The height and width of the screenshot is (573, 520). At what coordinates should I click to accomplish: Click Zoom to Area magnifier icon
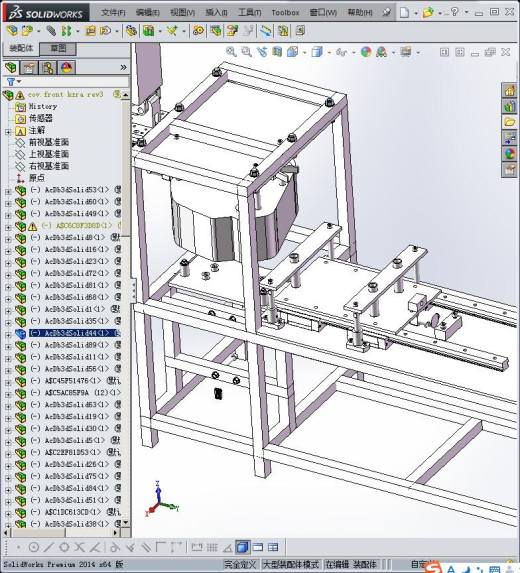tap(247, 52)
